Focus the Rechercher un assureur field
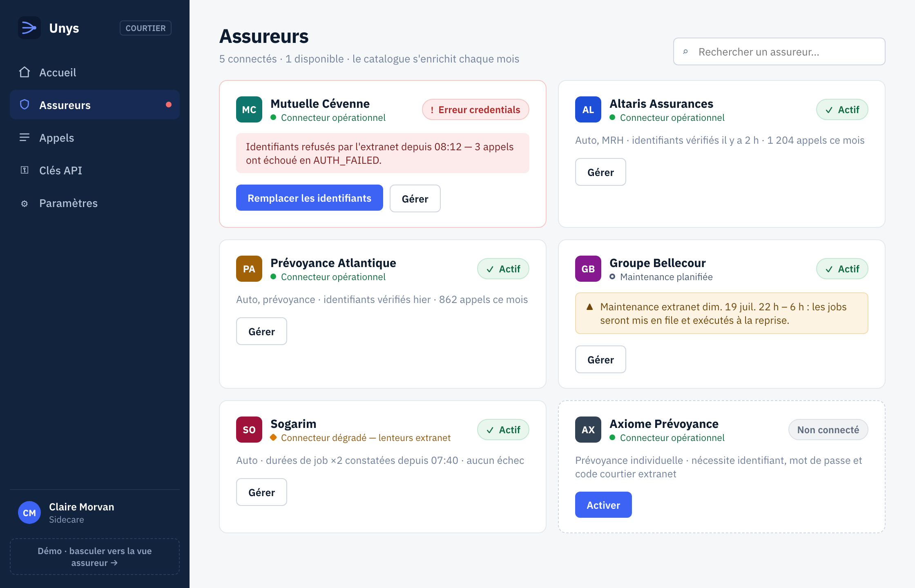Screen dimensions: 915x588 pyautogui.click(x=779, y=51)
